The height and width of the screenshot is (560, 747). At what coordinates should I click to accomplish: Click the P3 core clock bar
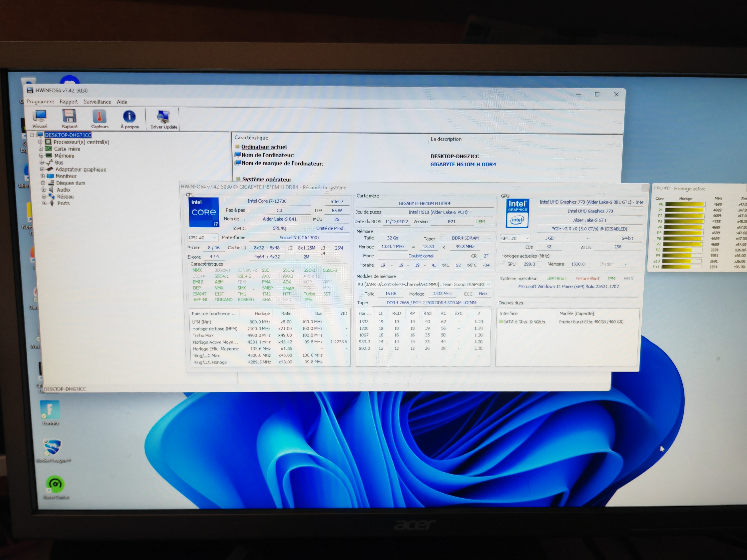point(684,221)
